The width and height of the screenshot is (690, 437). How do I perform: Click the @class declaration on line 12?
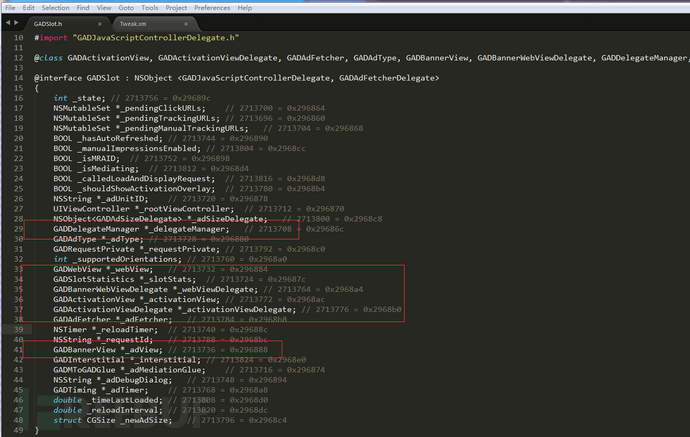point(361,58)
